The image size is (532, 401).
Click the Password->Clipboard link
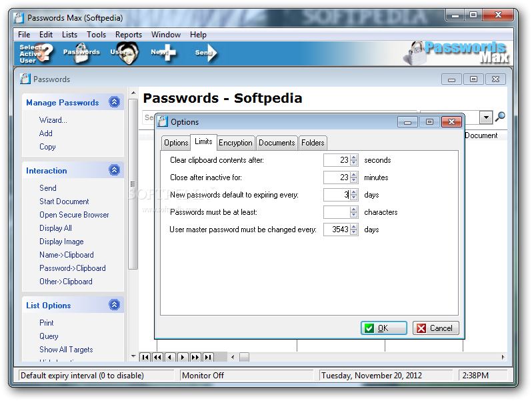pos(73,268)
